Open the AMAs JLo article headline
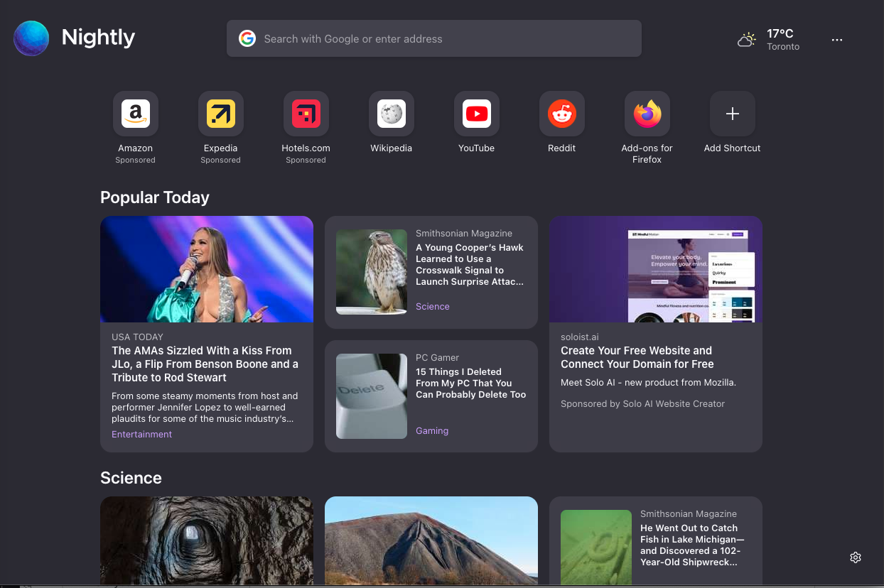This screenshot has width=884, height=588. tap(205, 364)
